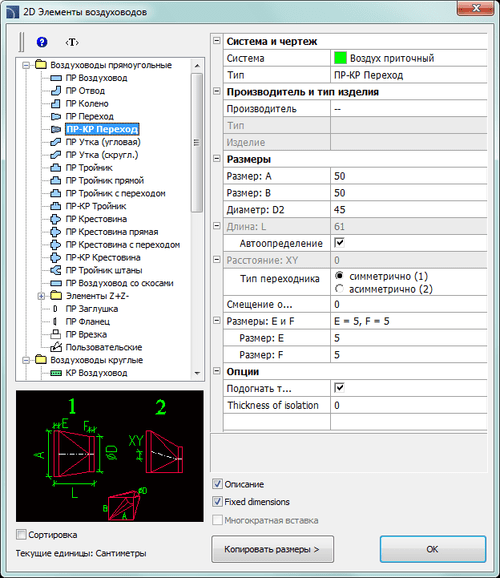The image size is (500, 578).
Task: Confirm the dialog with the OK button
Action: click(x=433, y=549)
